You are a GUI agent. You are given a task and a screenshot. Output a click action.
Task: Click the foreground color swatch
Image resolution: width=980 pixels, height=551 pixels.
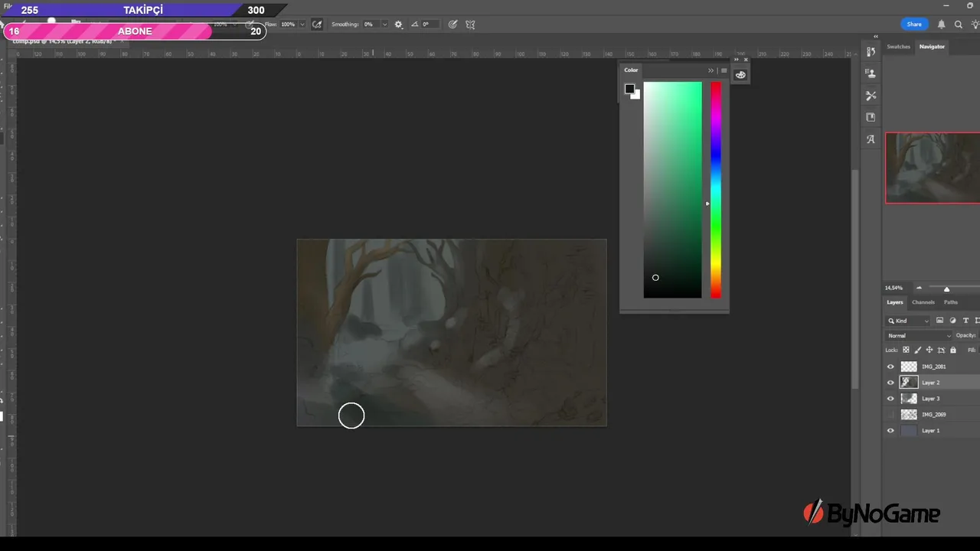(x=629, y=89)
